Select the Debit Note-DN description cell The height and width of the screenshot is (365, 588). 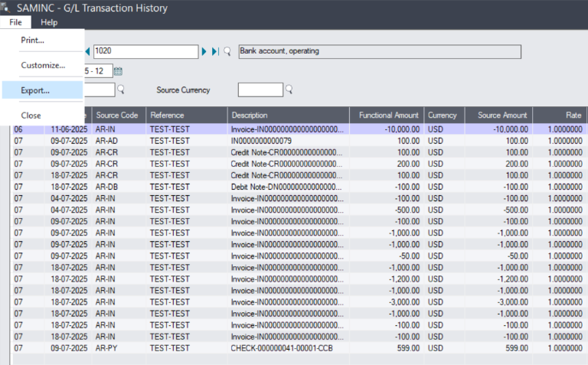pos(289,187)
